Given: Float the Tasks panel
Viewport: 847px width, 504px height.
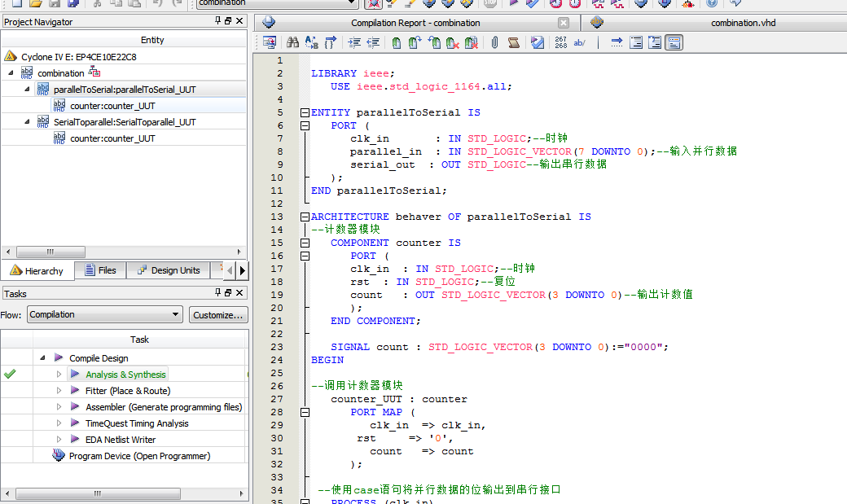Looking at the screenshot, I should tap(228, 292).
